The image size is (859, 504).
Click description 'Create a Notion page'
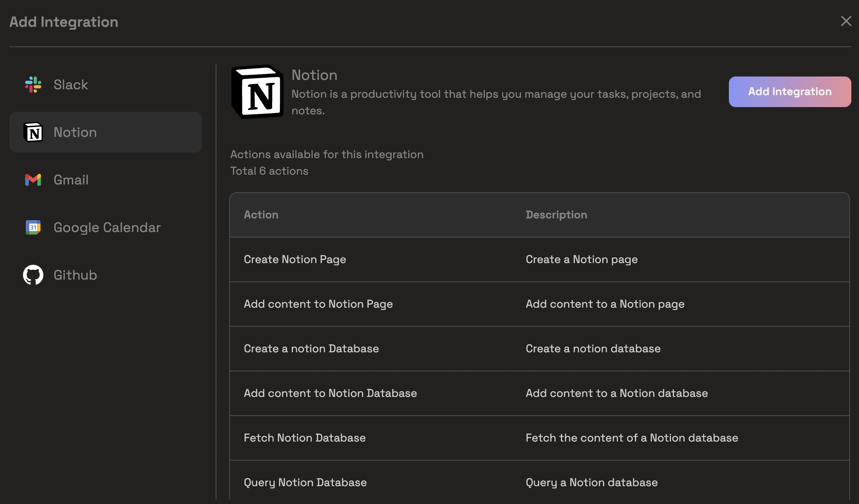click(582, 259)
